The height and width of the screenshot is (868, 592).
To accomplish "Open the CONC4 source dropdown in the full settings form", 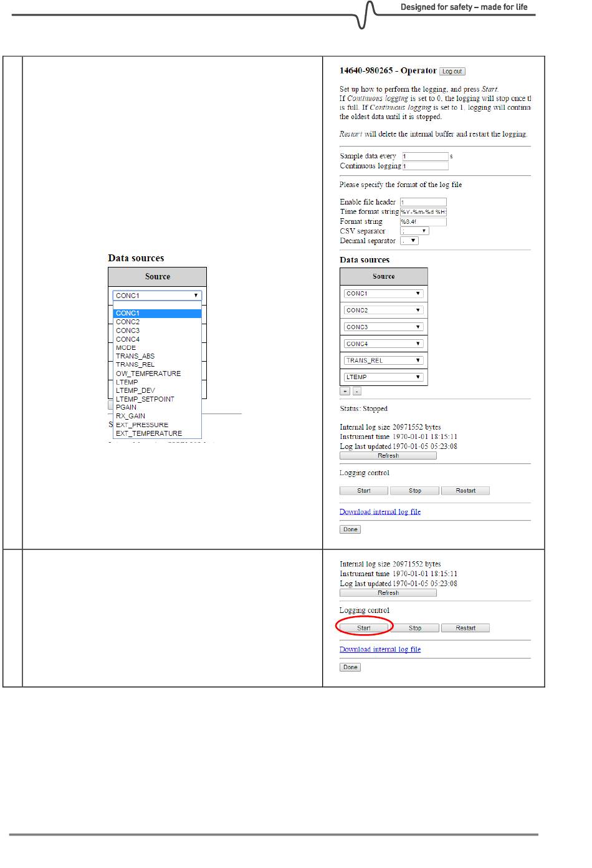I will point(384,344).
